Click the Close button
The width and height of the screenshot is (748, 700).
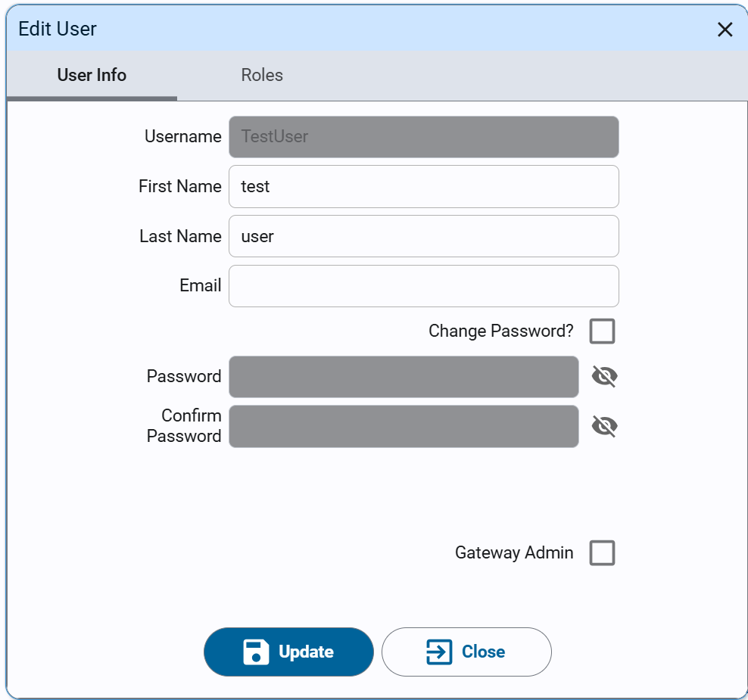pyautogui.click(x=466, y=652)
